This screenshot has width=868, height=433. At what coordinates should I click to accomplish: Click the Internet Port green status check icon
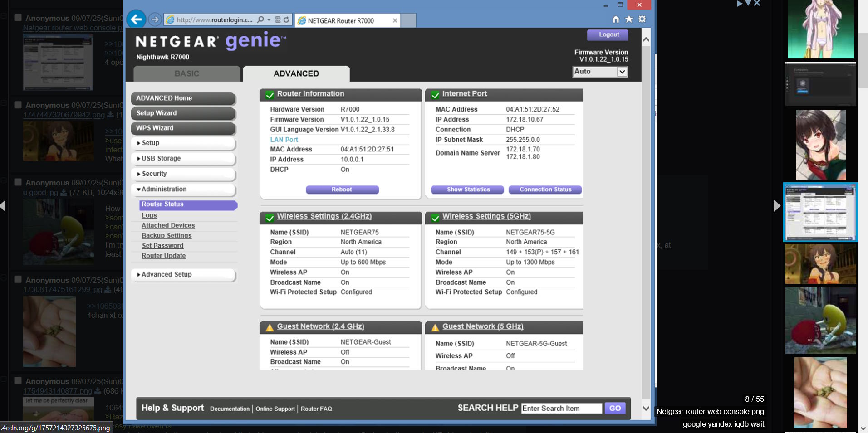pos(435,95)
